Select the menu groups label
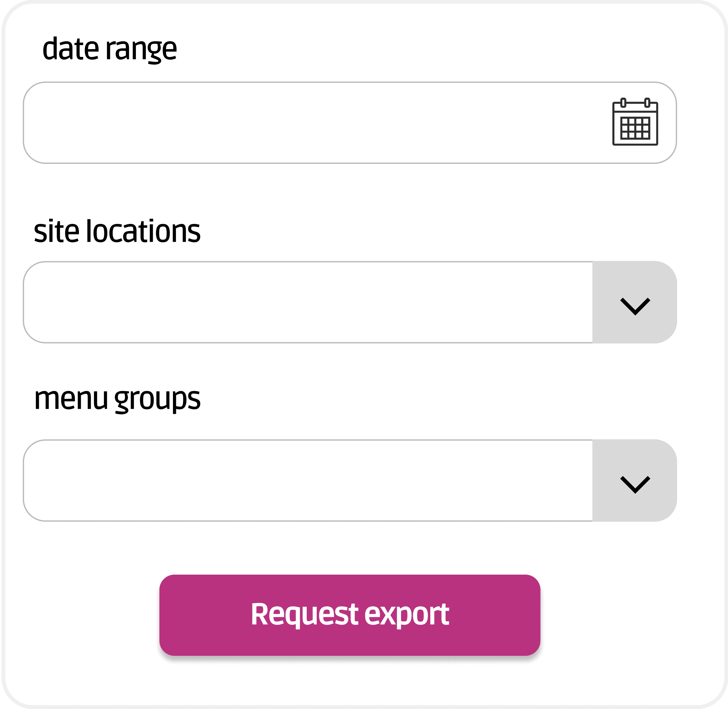728x709 pixels. 117,399
